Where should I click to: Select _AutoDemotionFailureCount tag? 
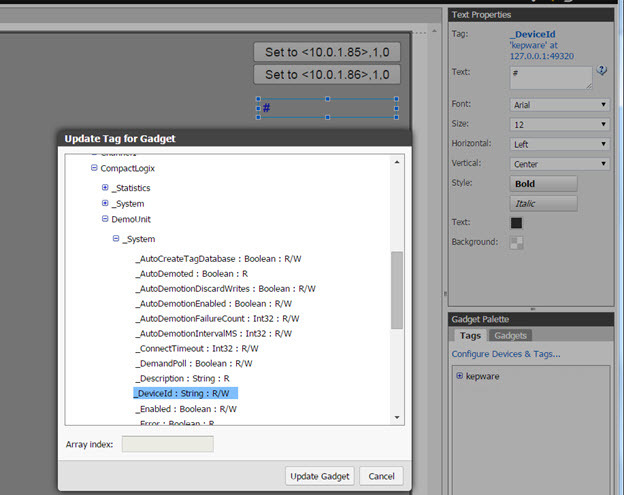[x=217, y=318]
